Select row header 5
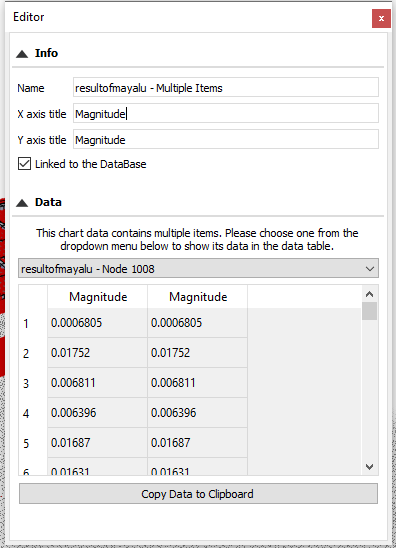Screen dimensions: 396x548 33,443
